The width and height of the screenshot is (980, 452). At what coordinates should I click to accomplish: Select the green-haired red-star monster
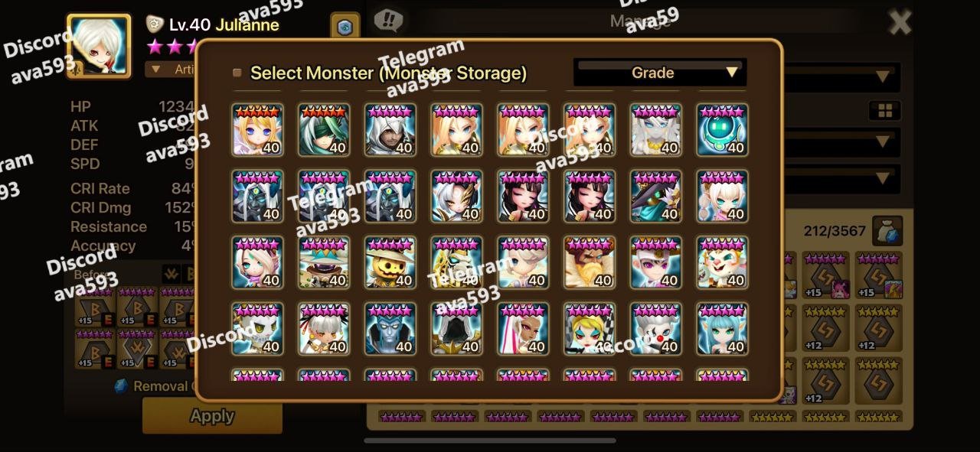324,130
